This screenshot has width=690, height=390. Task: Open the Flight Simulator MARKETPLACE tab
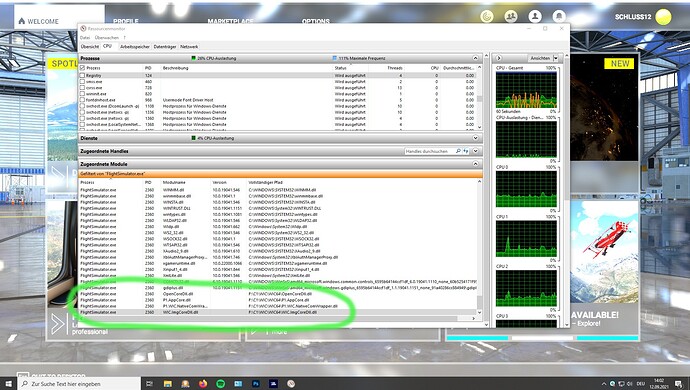pos(231,21)
